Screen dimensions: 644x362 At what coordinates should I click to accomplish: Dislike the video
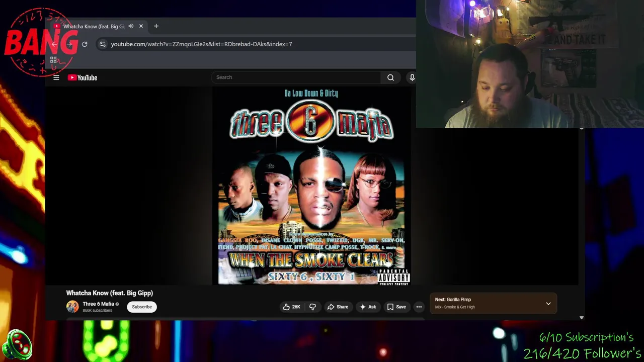[312, 307]
